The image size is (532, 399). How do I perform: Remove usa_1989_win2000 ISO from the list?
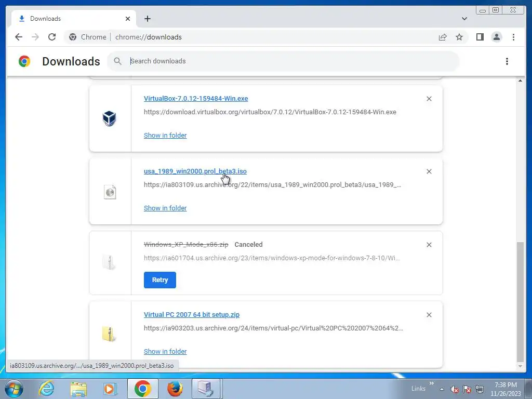point(429,171)
